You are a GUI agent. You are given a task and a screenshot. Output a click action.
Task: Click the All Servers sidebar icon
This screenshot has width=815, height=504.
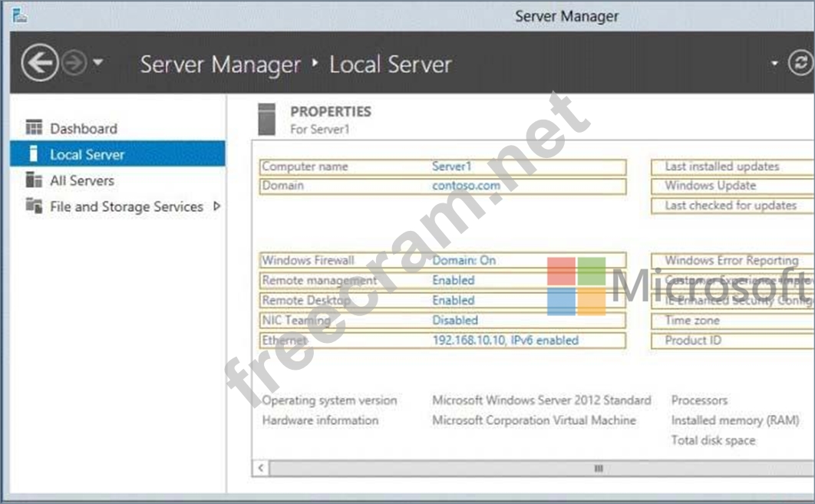35,180
